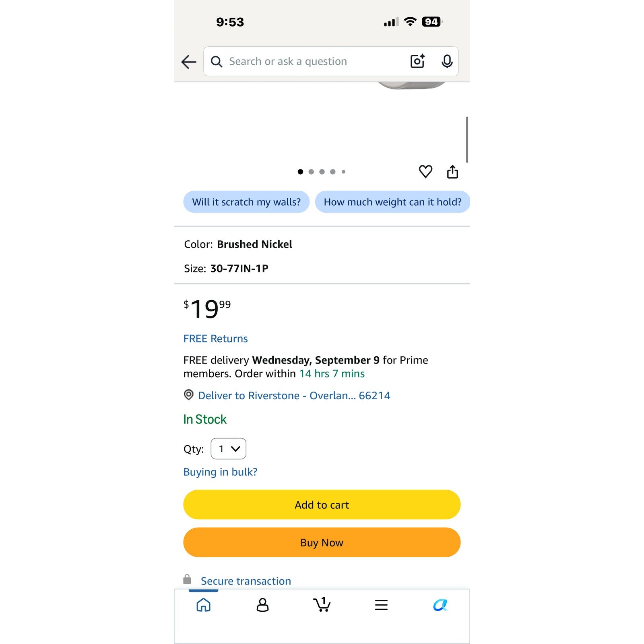
Task: Change delivery address Riverstone 66214
Action: tap(287, 395)
